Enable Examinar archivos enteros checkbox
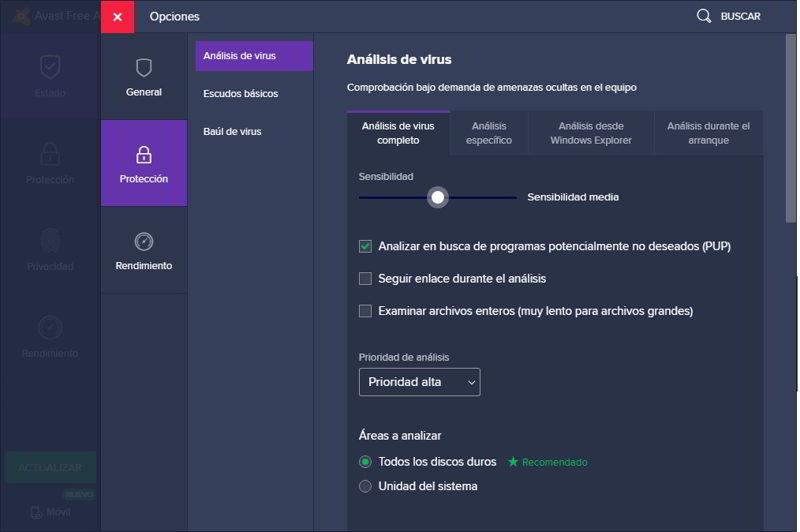The image size is (800, 532). coord(365,311)
